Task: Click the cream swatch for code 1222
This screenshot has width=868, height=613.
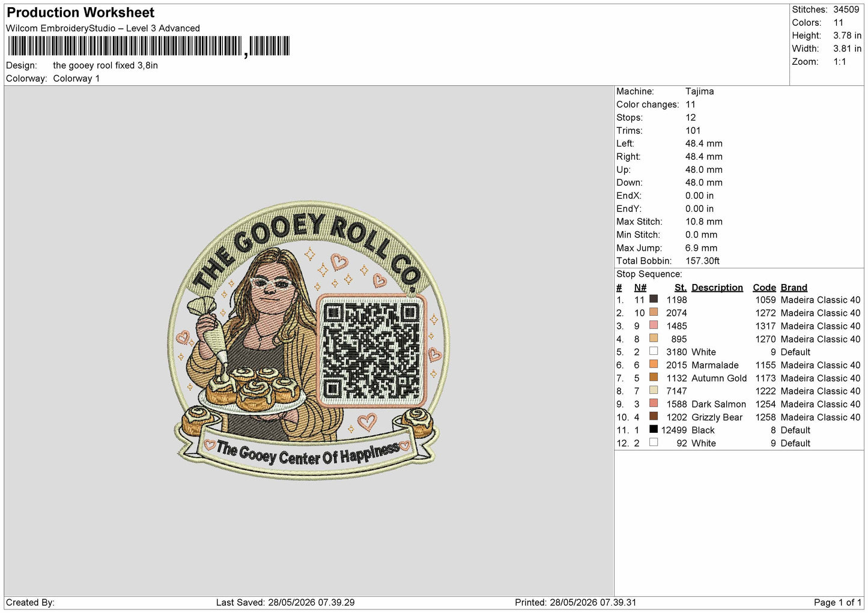Action: click(654, 390)
